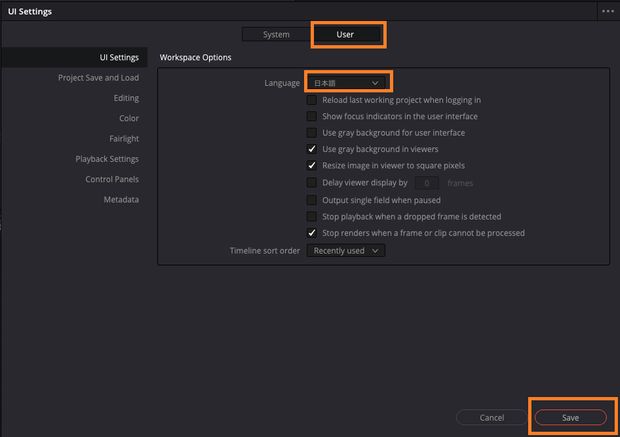Go to the Control Panels section
The height and width of the screenshot is (437, 620).
112,179
